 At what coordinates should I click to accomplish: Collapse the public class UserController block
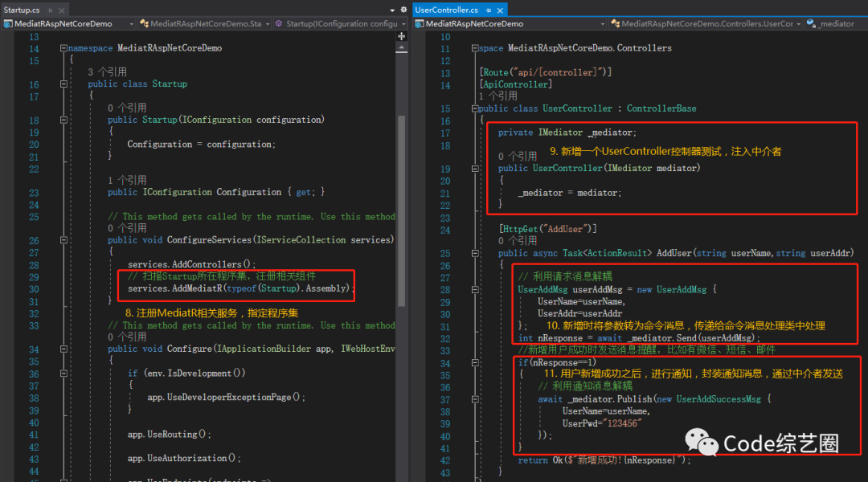475,109
